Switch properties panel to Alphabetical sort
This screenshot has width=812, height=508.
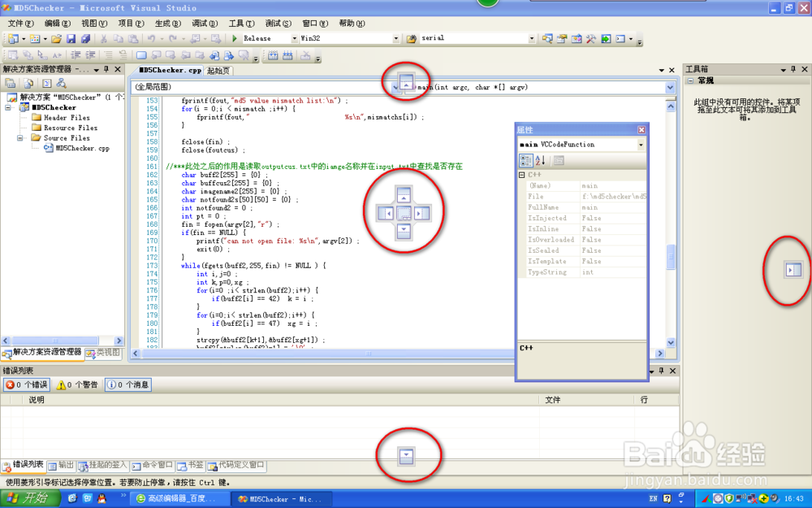[x=540, y=161]
